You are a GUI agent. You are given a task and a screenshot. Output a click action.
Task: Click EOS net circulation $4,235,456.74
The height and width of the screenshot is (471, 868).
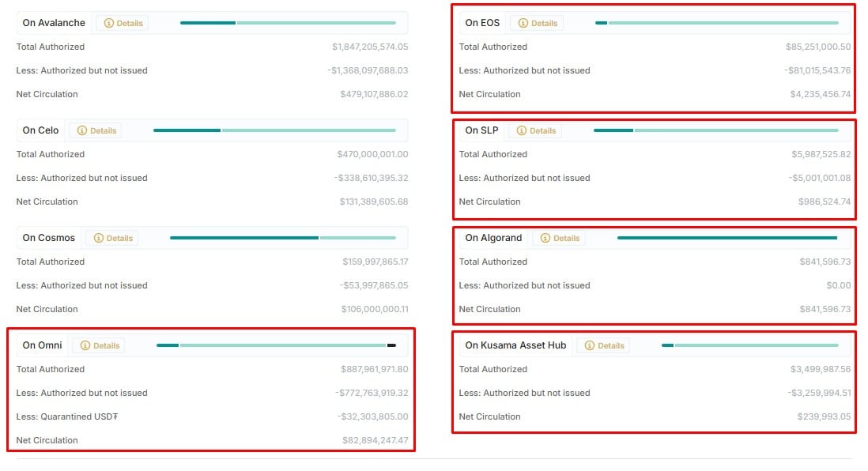(x=821, y=95)
